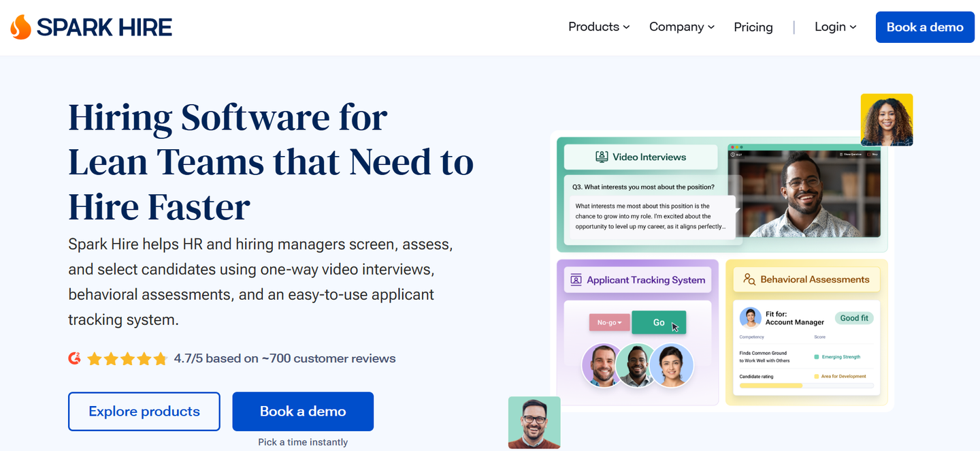The image size is (980, 451).
Task: Click the header Book a demo button
Action: pyautogui.click(x=925, y=27)
